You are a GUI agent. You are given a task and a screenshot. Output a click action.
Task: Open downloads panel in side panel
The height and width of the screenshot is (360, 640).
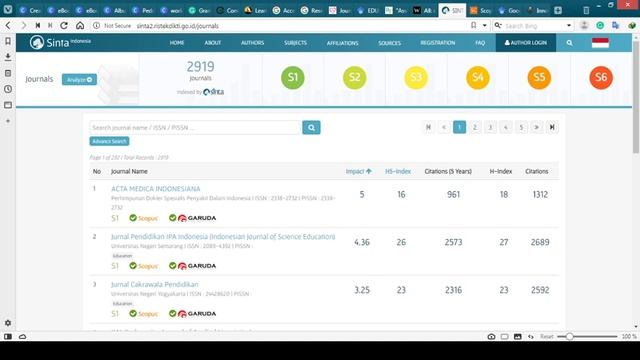[8, 57]
